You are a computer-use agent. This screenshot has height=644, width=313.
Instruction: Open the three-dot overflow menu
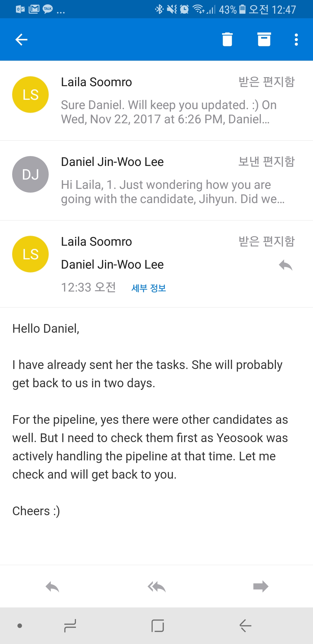point(296,40)
